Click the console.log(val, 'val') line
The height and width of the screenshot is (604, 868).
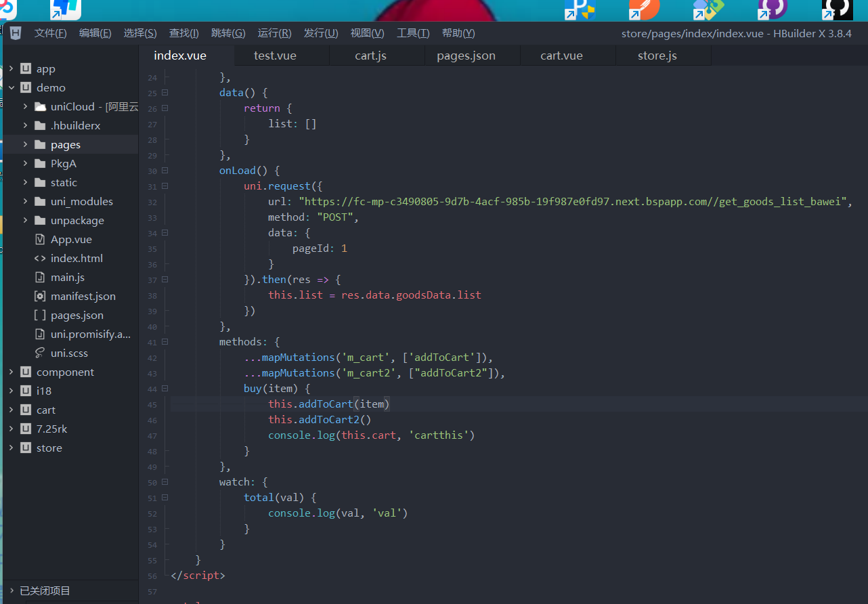[338, 513]
